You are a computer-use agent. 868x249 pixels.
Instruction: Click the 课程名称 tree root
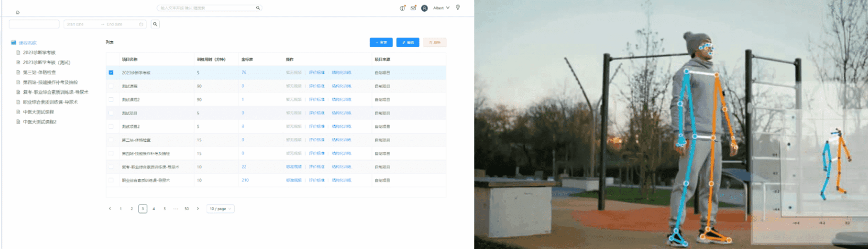click(x=28, y=42)
